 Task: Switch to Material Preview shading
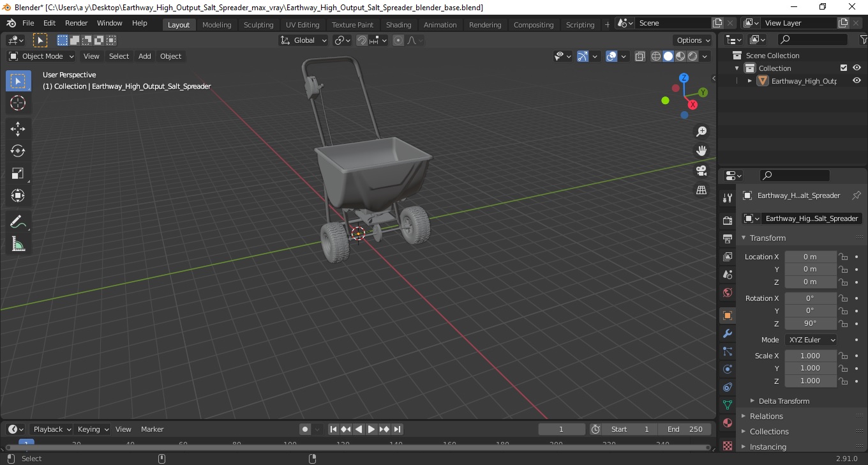pyautogui.click(x=680, y=56)
